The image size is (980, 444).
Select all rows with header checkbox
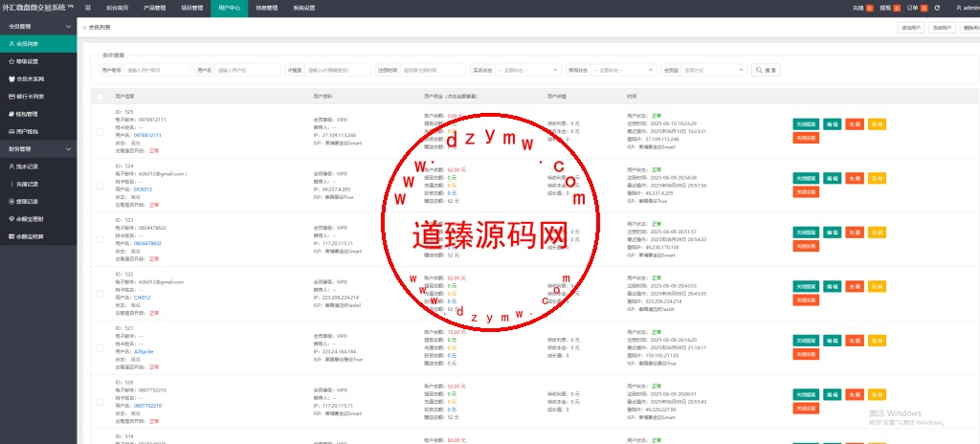coord(100,97)
